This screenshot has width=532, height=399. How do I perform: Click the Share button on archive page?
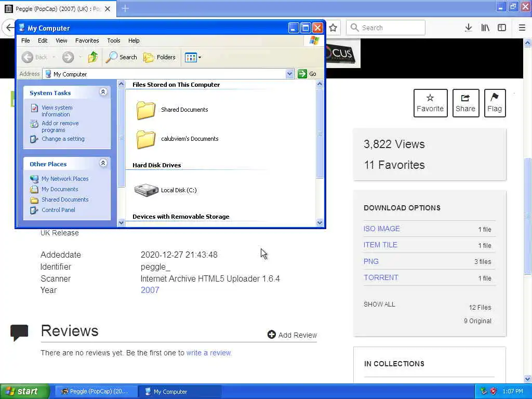click(x=465, y=103)
